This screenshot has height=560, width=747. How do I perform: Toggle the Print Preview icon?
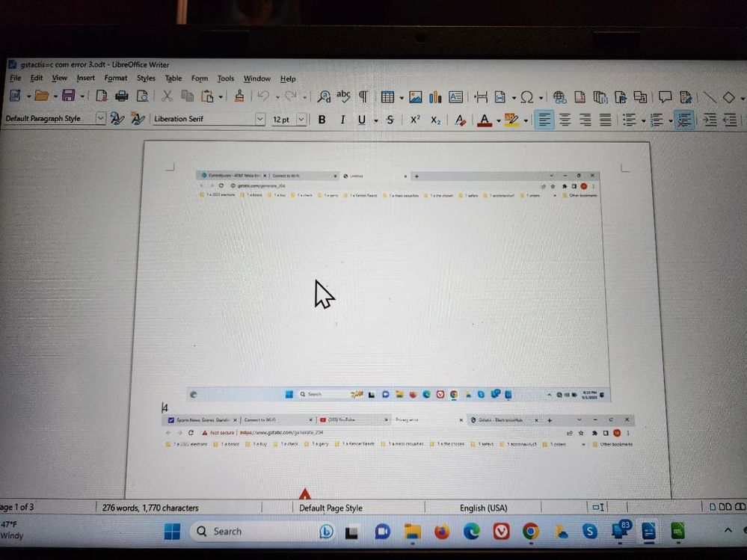(142, 96)
